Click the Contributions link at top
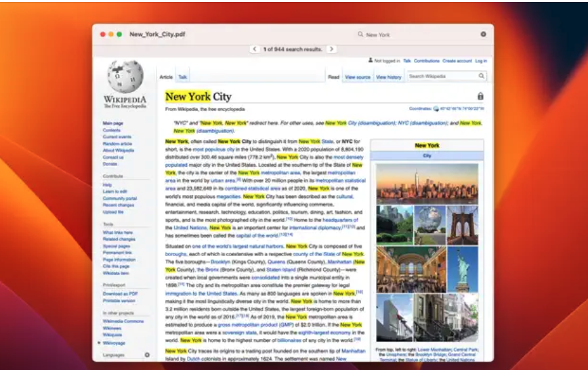Image resolution: width=588 pixels, height=370 pixels. pyautogui.click(x=427, y=61)
